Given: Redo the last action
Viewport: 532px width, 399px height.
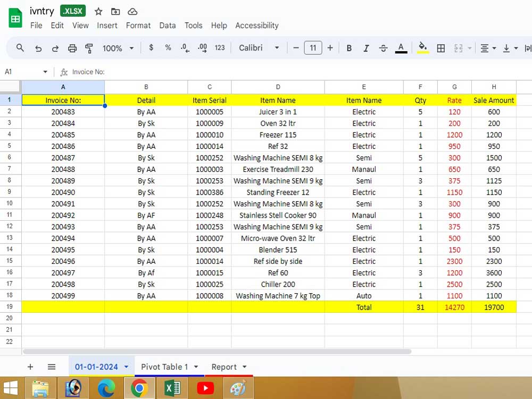Looking at the screenshot, I should click(55, 48).
